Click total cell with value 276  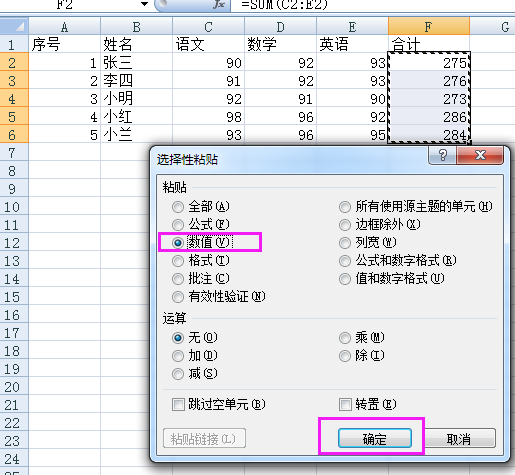pos(429,80)
